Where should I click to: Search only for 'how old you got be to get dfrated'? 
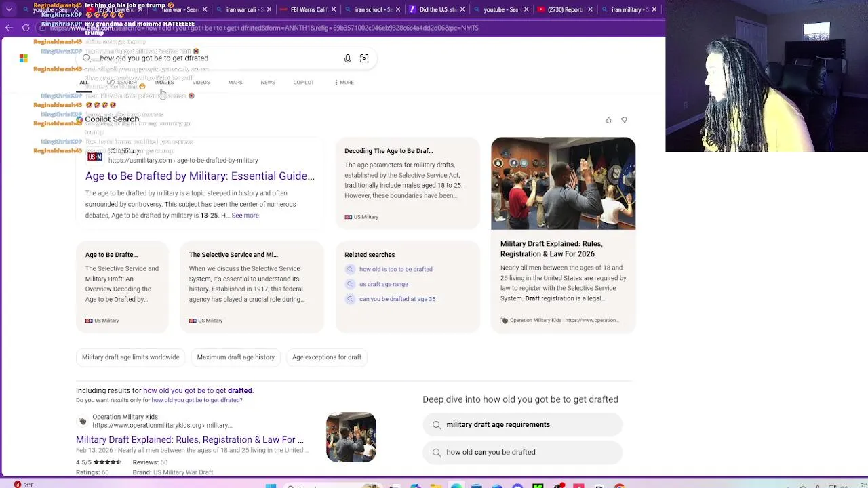coord(197,400)
